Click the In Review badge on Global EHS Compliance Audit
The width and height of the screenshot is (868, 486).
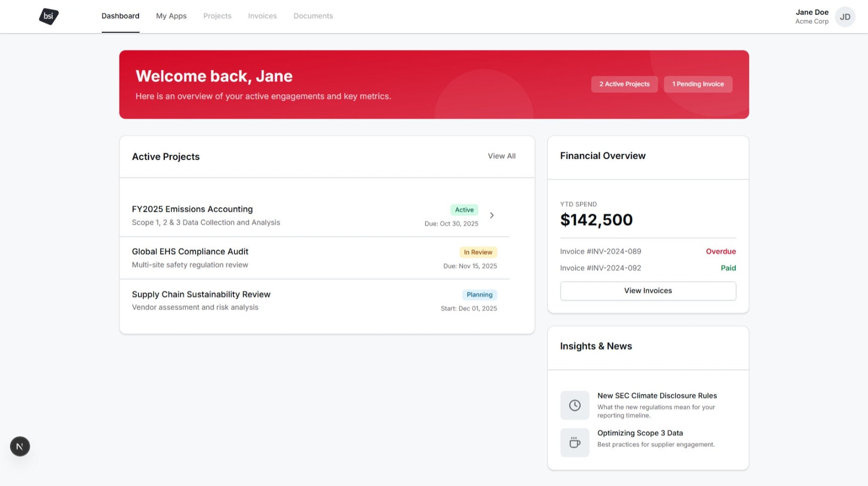(x=478, y=252)
